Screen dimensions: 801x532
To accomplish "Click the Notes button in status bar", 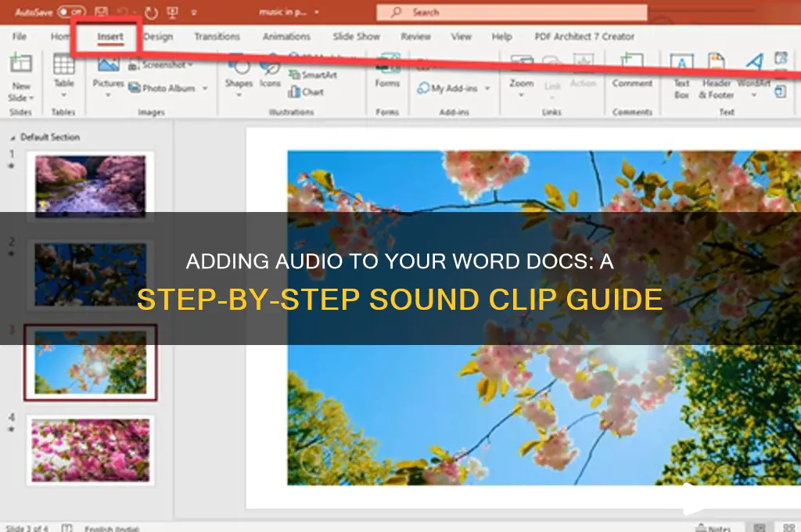I will tap(714, 527).
